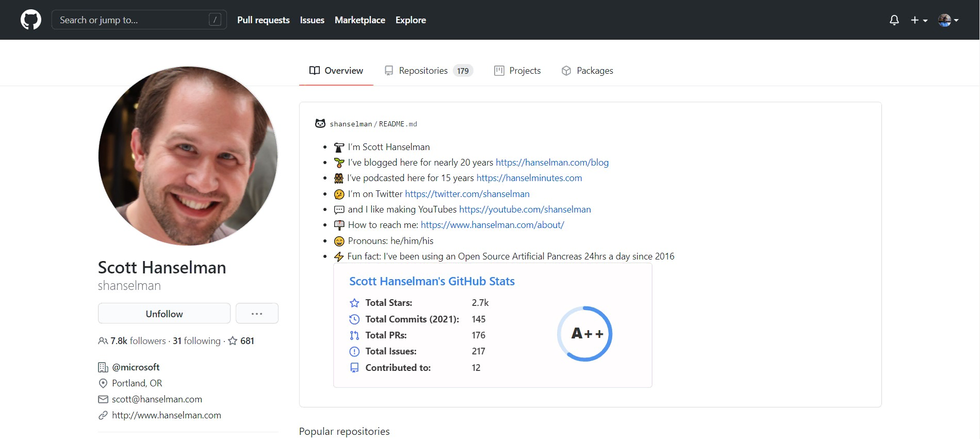
Task: Click the followers people icon
Action: tap(103, 341)
